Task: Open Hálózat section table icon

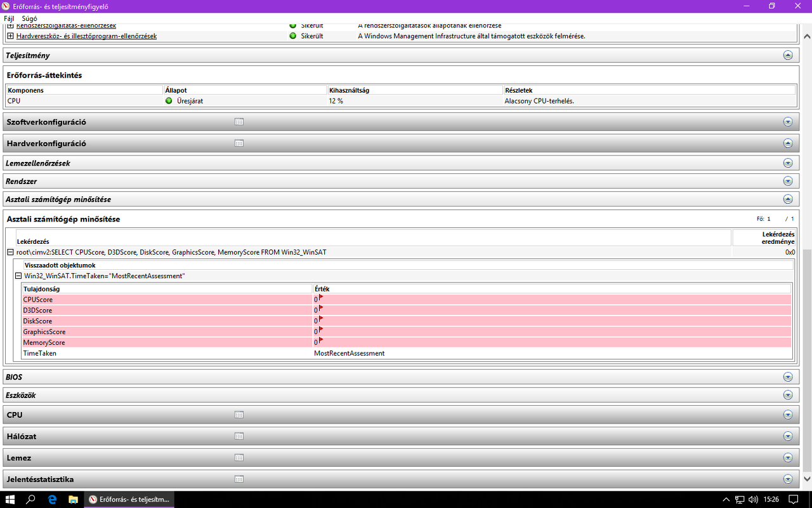Action: pyautogui.click(x=239, y=436)
